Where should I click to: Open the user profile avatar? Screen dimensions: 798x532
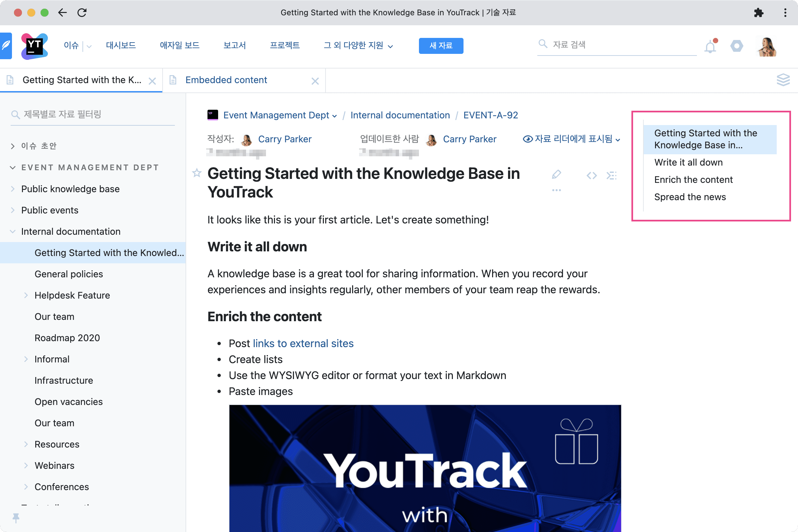point(767,46)
